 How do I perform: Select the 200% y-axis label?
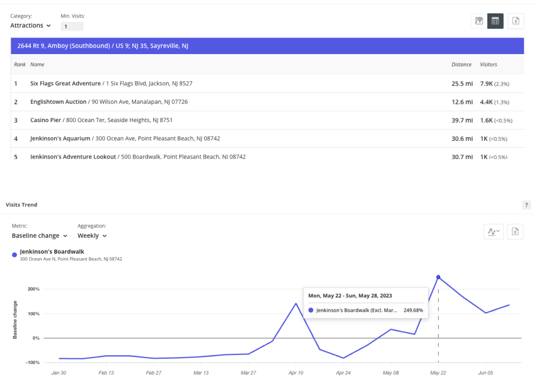coord(33,289)
